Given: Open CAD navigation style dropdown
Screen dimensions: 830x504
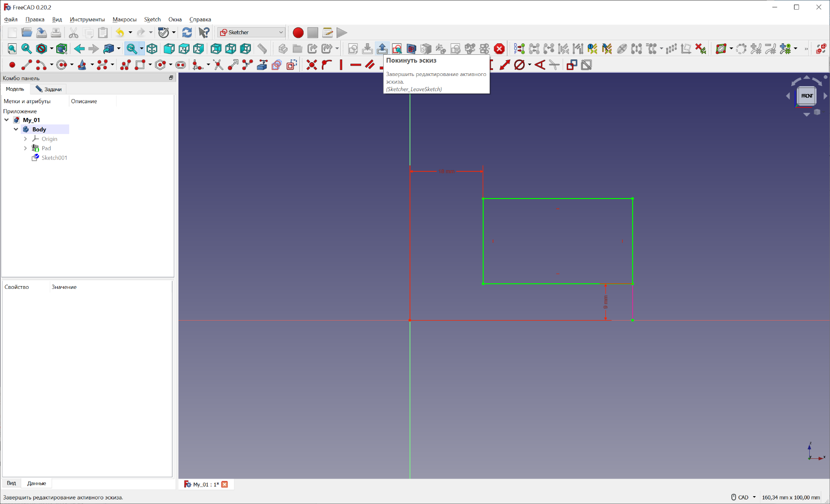Looking at the screenshot, I should point(754,497).
